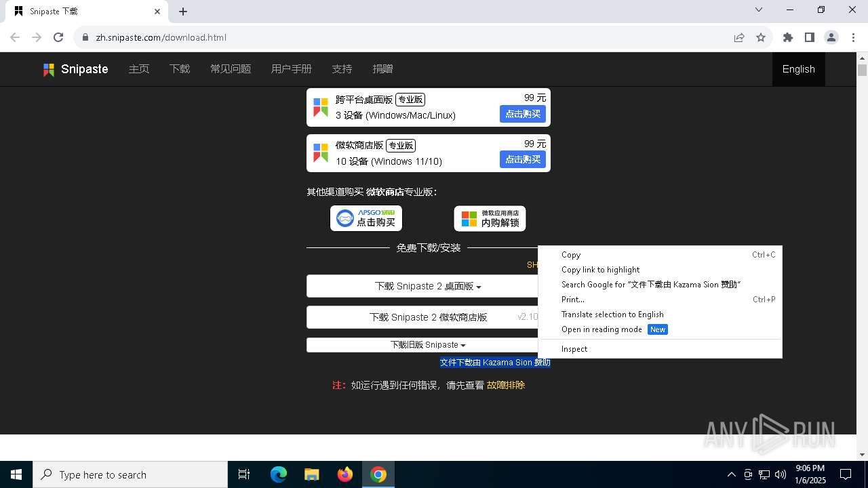Choose Translate selection to English
Image resolution: width=868 pixels, height=488 pixels.
pyautogui.click(x=660, y=314)
